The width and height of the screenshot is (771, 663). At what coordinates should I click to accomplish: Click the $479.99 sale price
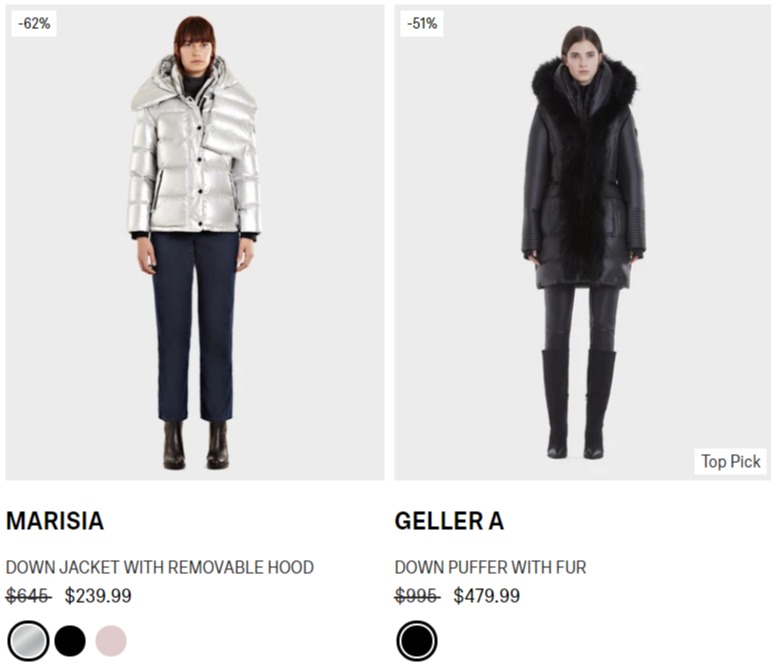[x=487, y=596]
